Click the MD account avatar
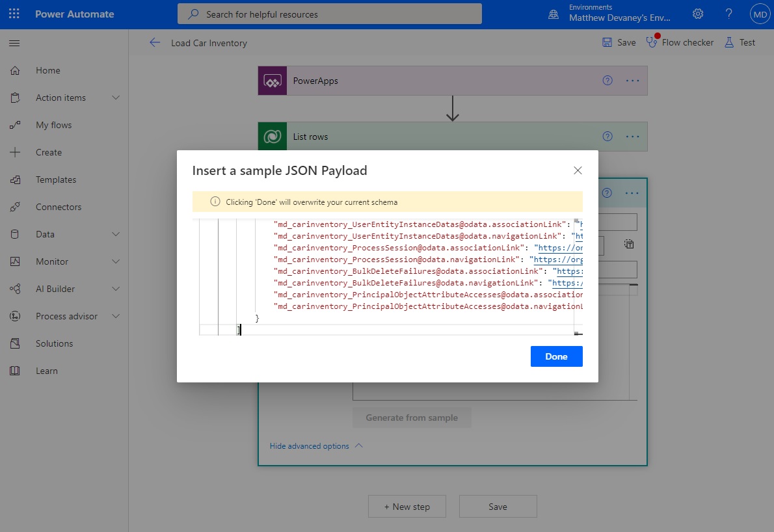 click(x=760, y=13)
